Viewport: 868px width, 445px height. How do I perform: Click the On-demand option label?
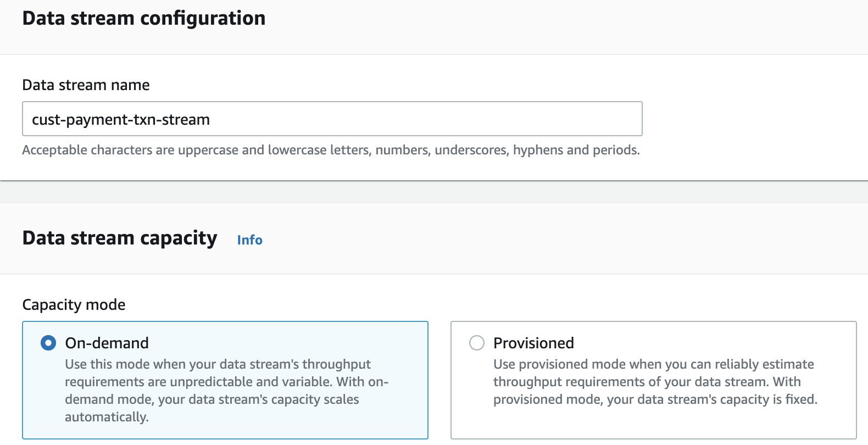coord(107,343)
